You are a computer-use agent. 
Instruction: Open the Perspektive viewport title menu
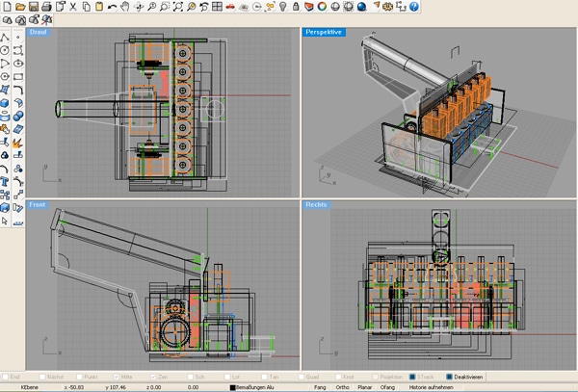click(x=323, y=32)
